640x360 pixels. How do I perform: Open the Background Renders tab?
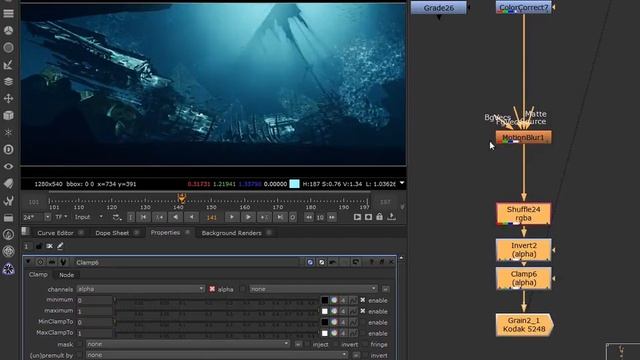point(231,233)
